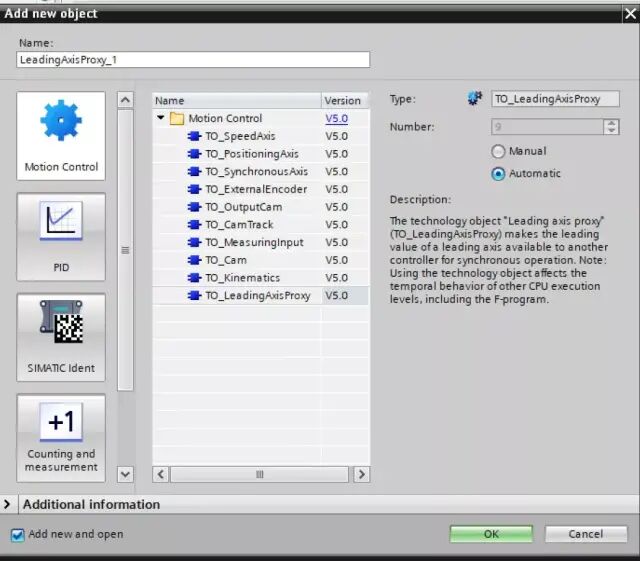This screenshot has height=561, width=640.
Task: Increase the Number stepper value
Action: click(x=611, y=123)
